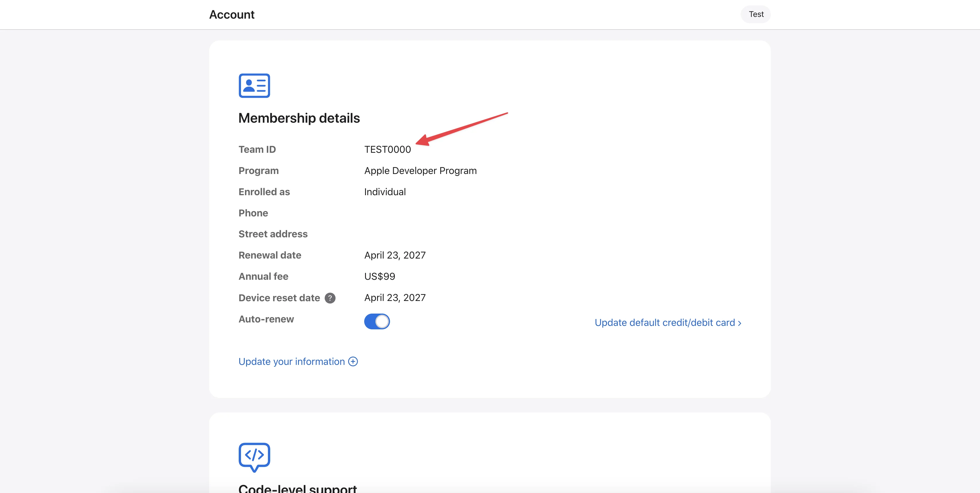Select the TEST0000 Team ID value
980x493 pixels.
pyautogui.click(x=388, y=150)
